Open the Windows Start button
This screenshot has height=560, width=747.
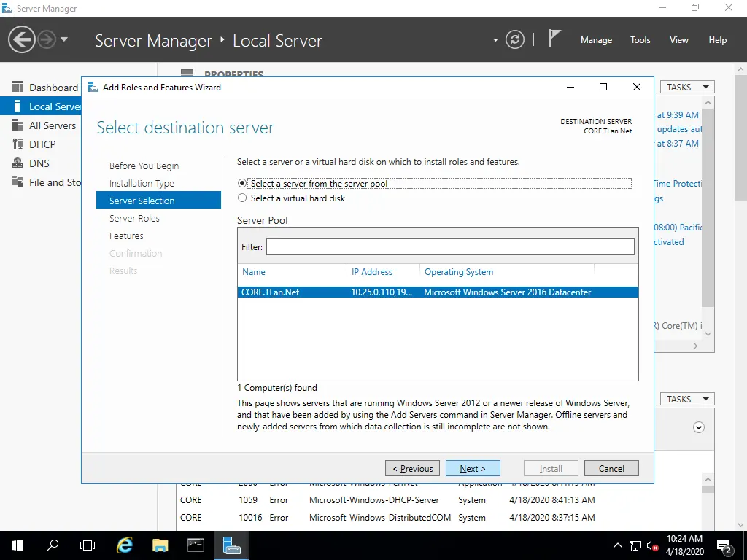tap(18, 545)
